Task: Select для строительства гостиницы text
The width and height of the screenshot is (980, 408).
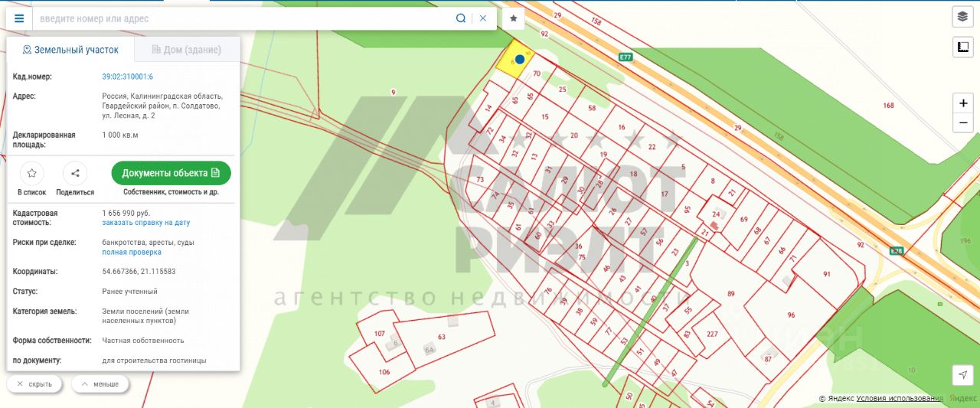Action: click(x=154, y=361)
